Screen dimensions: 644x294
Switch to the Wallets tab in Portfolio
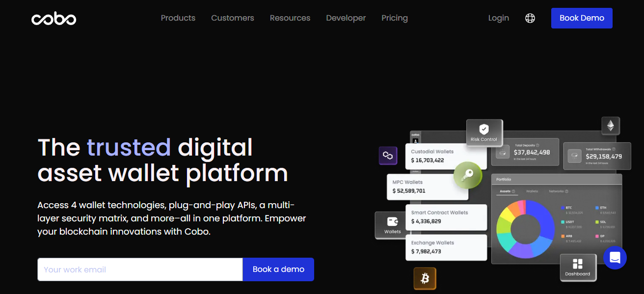click(x=532, y=191)
